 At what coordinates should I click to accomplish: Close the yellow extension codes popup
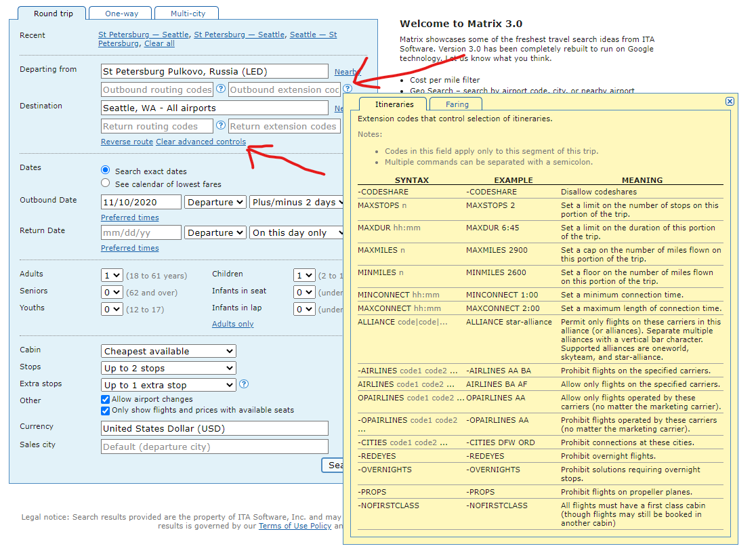pos(730,101)
